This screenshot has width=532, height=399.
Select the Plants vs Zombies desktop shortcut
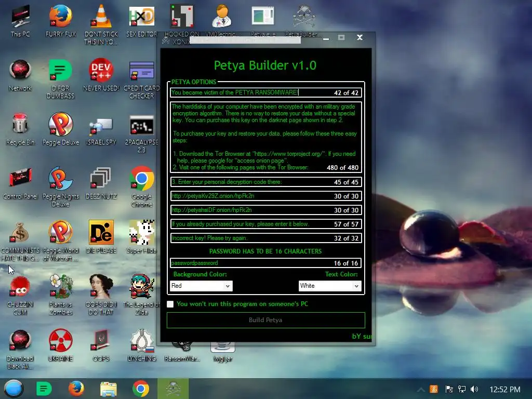[x=61, y=295]
